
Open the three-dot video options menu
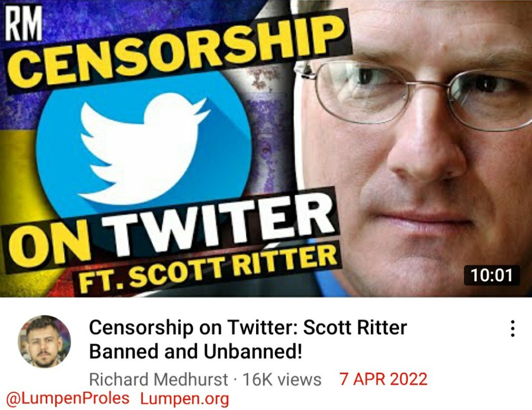pos(513,329)
